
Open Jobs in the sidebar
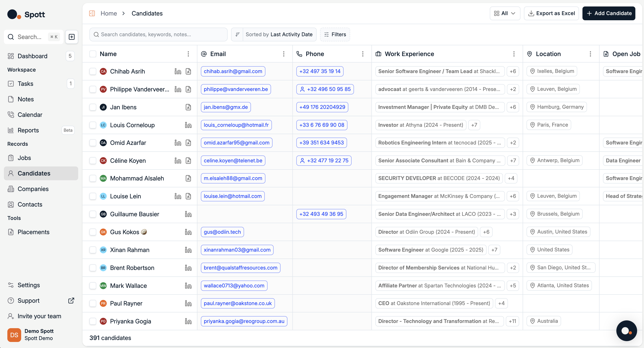[x=24, y=158]
